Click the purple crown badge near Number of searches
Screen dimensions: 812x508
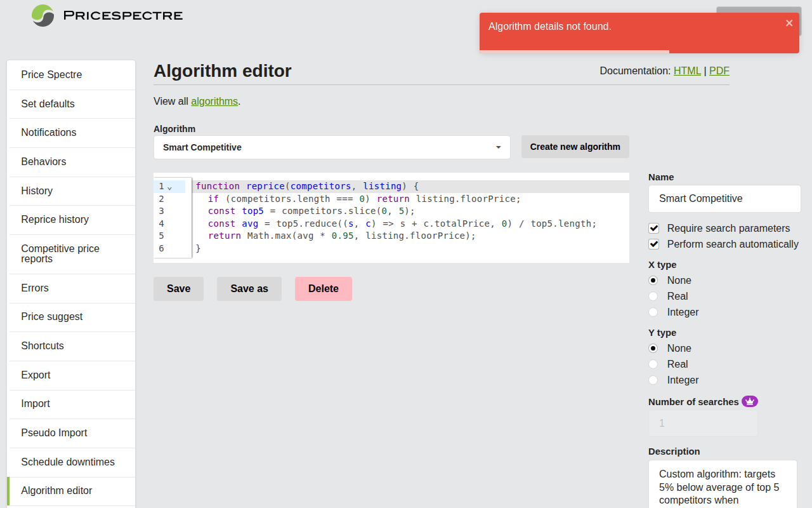[750, 401]
